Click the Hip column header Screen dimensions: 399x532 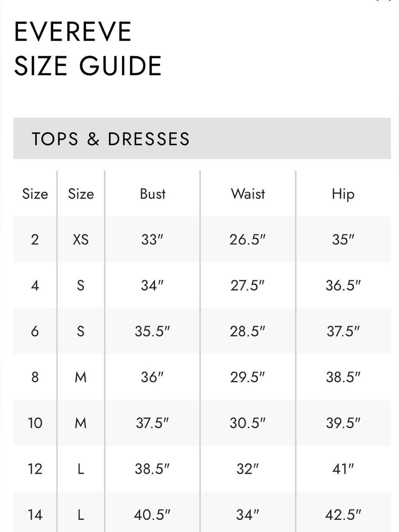coord(343,194)
